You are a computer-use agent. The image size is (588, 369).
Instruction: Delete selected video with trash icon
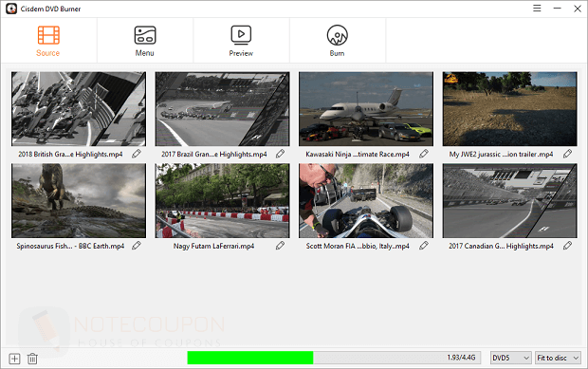click(32, 359)
